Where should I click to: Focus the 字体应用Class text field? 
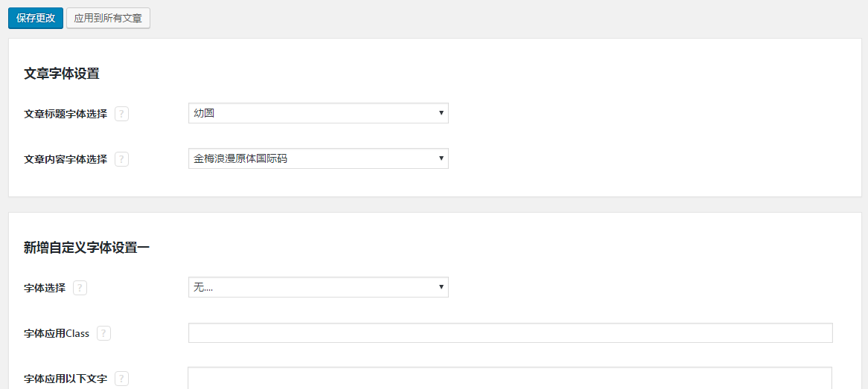coord(510,333)
